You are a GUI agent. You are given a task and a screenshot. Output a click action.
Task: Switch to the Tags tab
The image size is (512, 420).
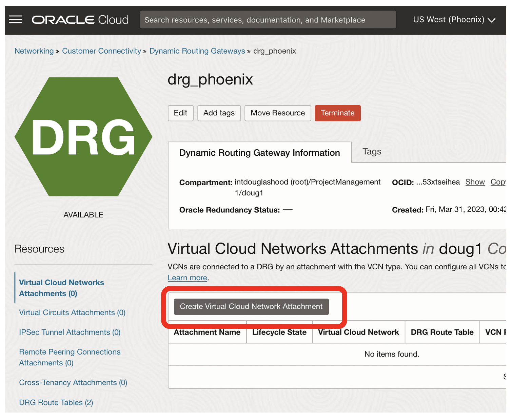372,152
